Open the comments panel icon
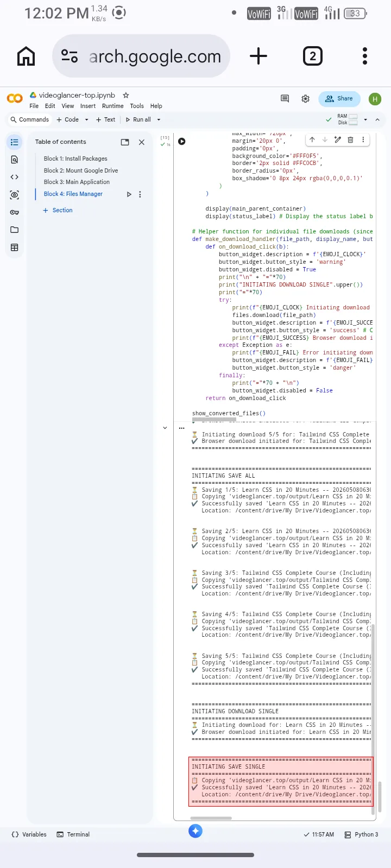 coord(285,98)
